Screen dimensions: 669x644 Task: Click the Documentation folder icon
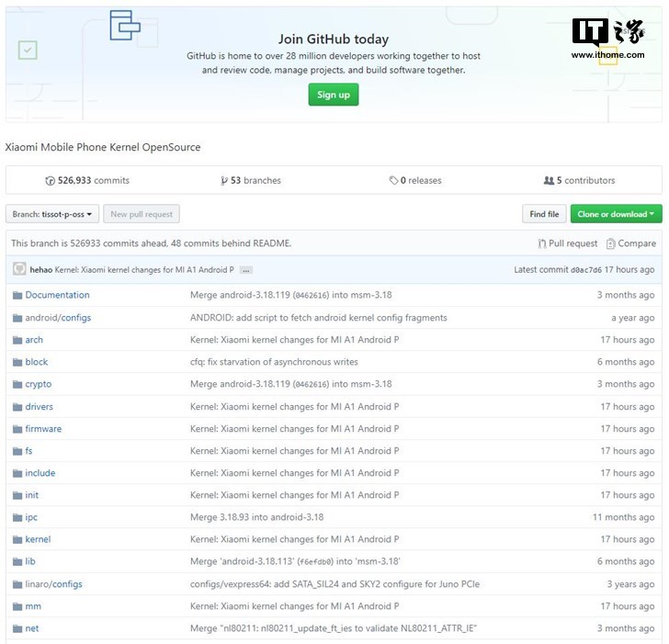tap(17, 295)
